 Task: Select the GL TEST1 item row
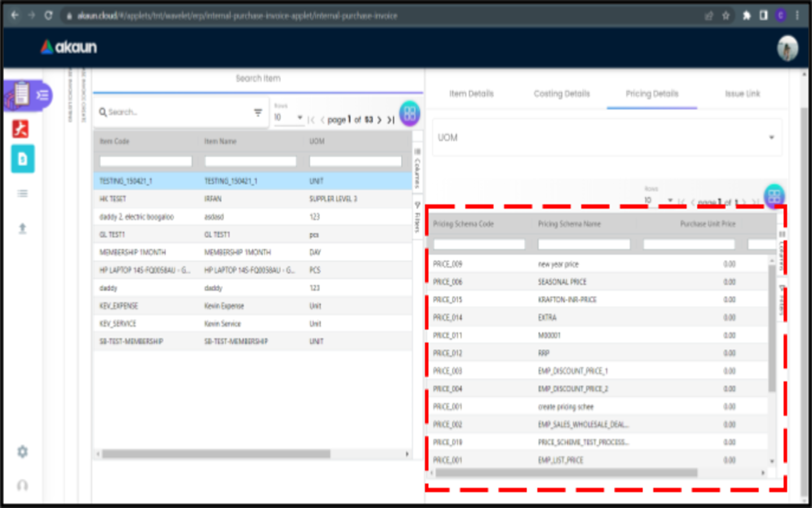click(253, 234)
